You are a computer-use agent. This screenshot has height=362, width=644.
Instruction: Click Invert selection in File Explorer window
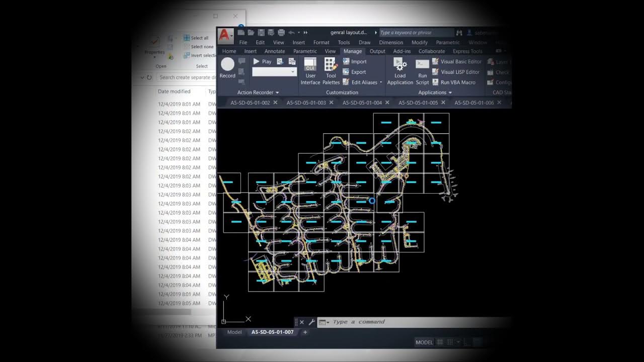pyautogui.click(x=199, y=56)
